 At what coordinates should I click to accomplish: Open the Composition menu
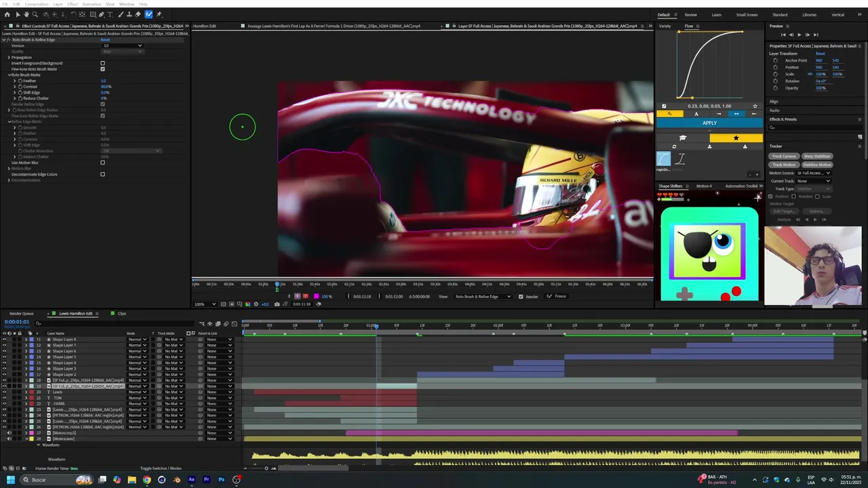point(37,4)
